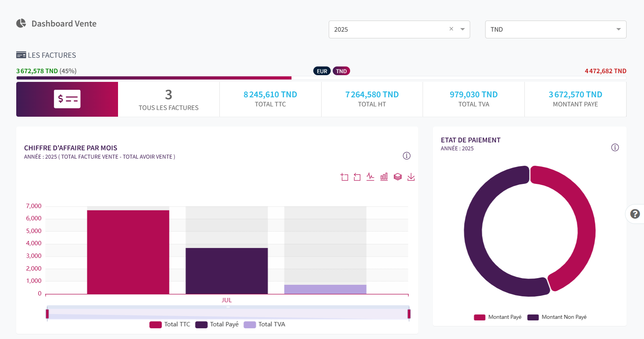Screen dimensions: 644x339
Task: Click the zoom reset icon in chart toolbox
Action: pyautogui.click(x=357, y=177)
